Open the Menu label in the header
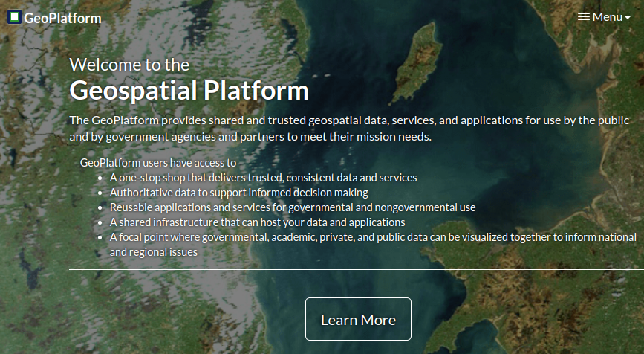The height and width of the screenshot is (354, 644). click(x=607, y=16)
